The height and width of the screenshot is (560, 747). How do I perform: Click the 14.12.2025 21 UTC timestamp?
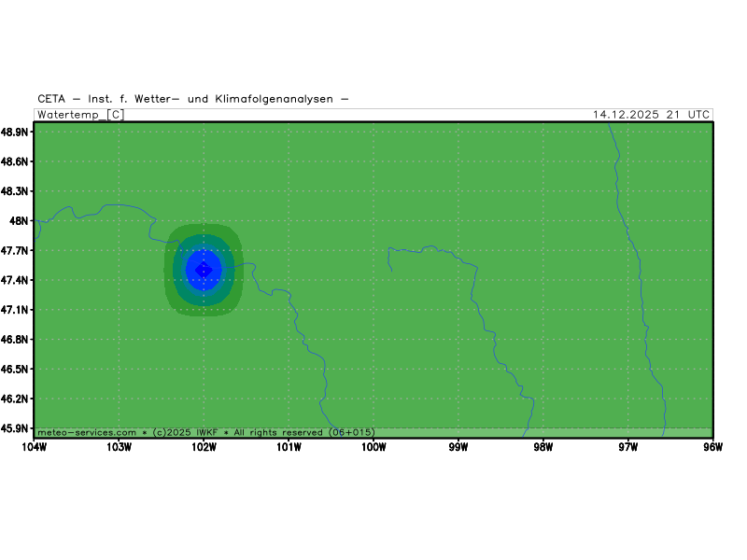(x=651, y=115)
